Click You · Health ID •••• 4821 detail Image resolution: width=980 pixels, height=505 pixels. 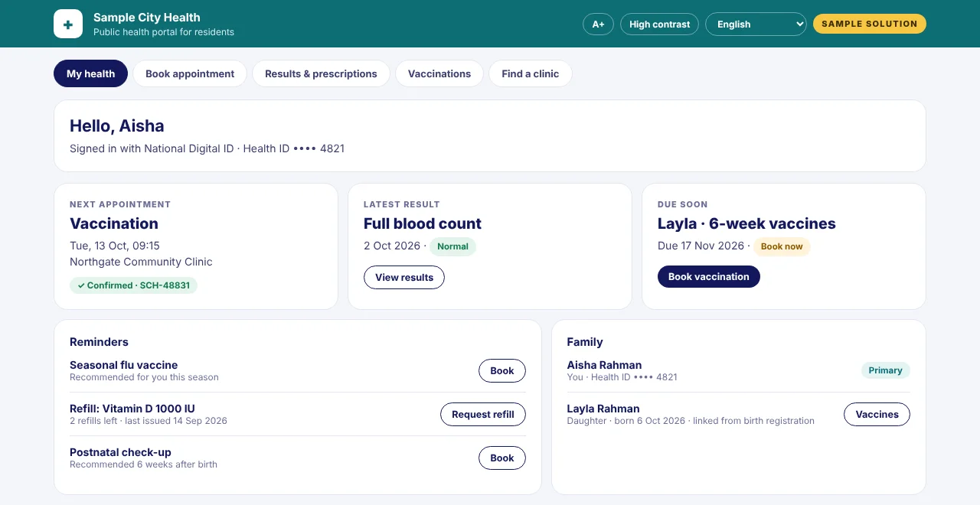622,377
